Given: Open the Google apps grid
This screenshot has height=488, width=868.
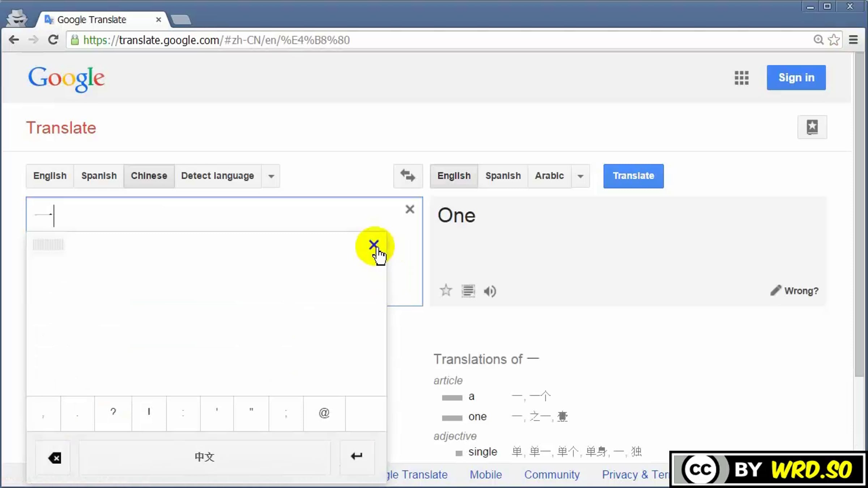Looking at the screenshot, I should click(x=741, y=78).
